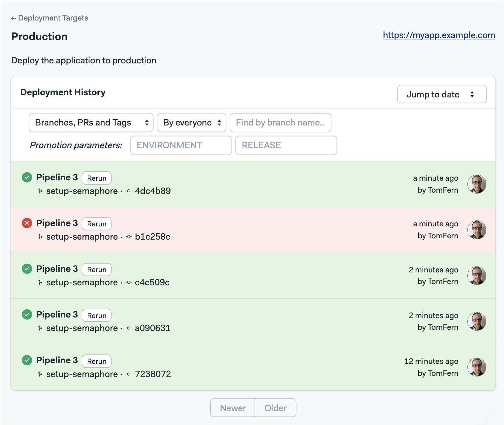Viewport: 504px width, 425px height.
Task: Open the Jump to date dropdown
Action: (442, 94)
